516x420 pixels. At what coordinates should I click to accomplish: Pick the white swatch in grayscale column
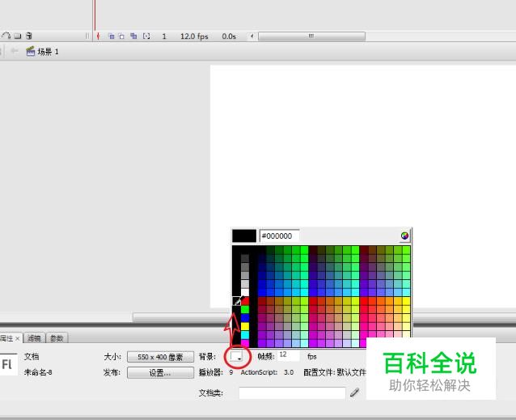[245, 292]
